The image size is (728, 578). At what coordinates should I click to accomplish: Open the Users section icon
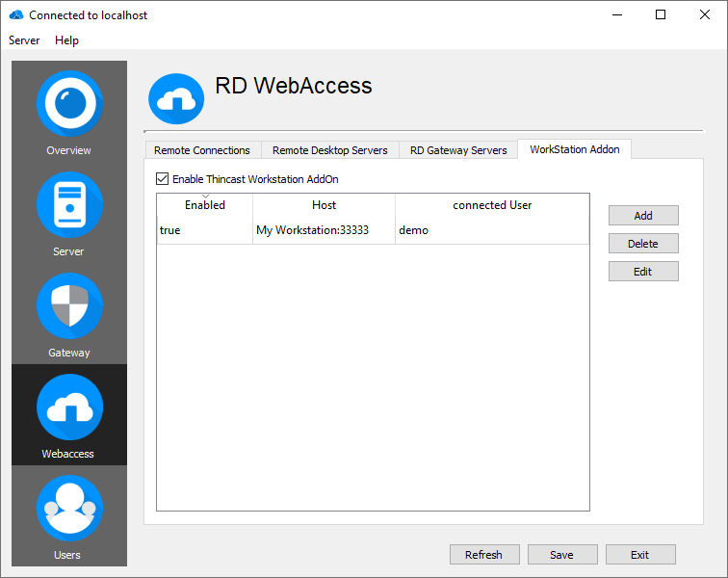click(x=69, y=509)
